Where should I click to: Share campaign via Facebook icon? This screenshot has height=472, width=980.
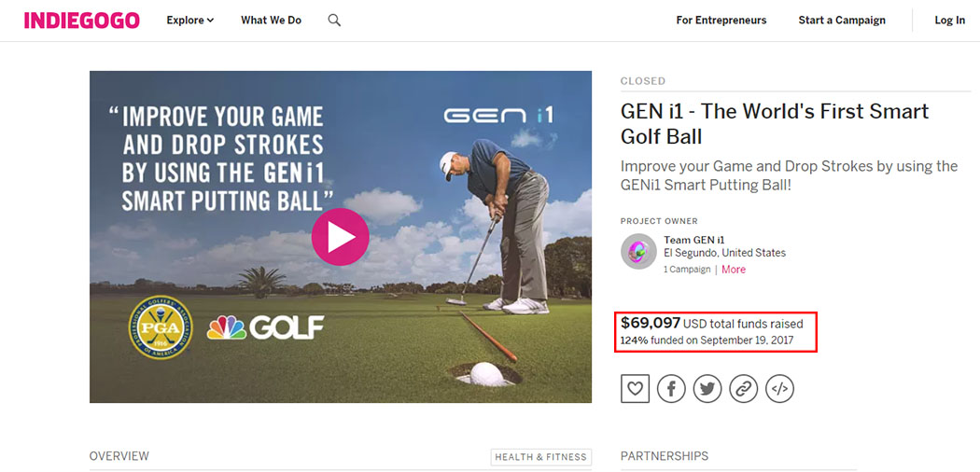(671, 389)
